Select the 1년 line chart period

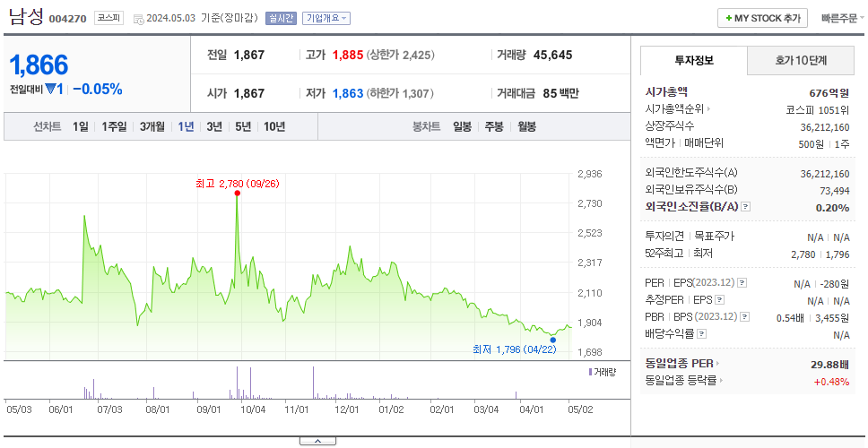click(186, 126)
